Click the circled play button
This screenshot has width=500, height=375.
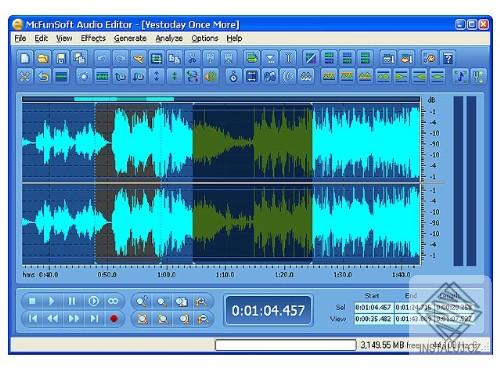(93, 301)
